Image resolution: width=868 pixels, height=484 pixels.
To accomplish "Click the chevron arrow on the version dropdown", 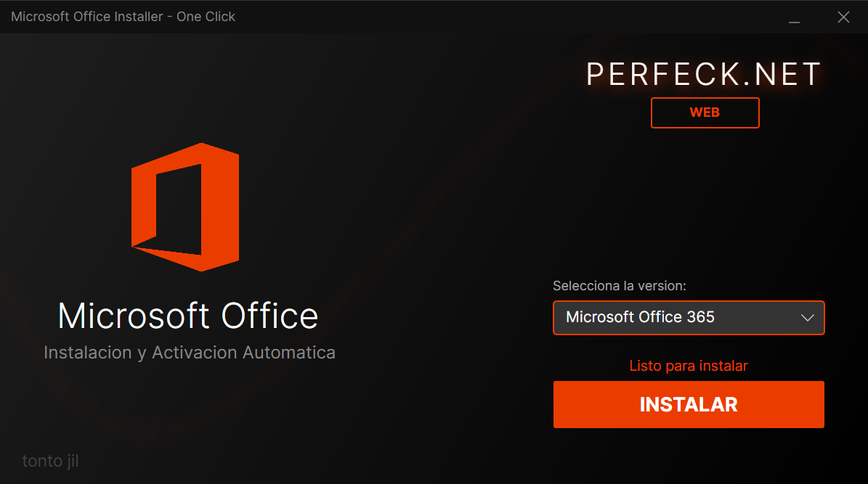I will point(807,317).
